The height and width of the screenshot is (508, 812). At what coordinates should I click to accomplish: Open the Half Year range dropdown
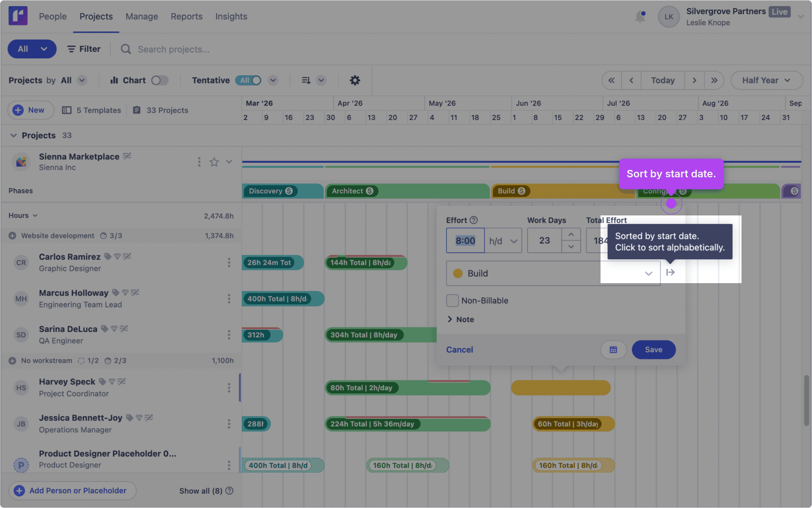tap(766, 80)
